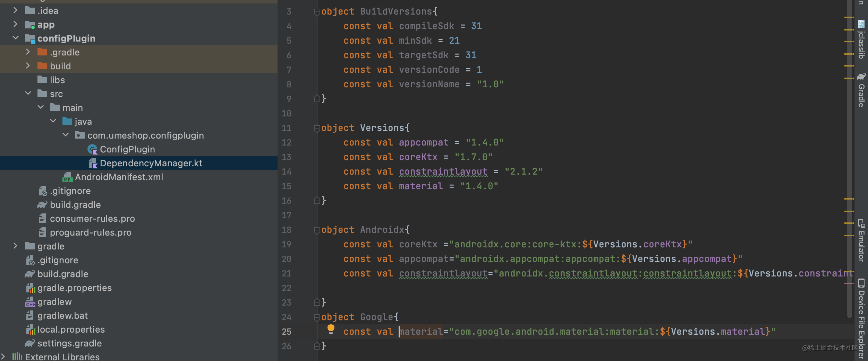The image size is (868, 361).
Task: Open the Device File Explorer panel
Action: [x=861, y=319]
